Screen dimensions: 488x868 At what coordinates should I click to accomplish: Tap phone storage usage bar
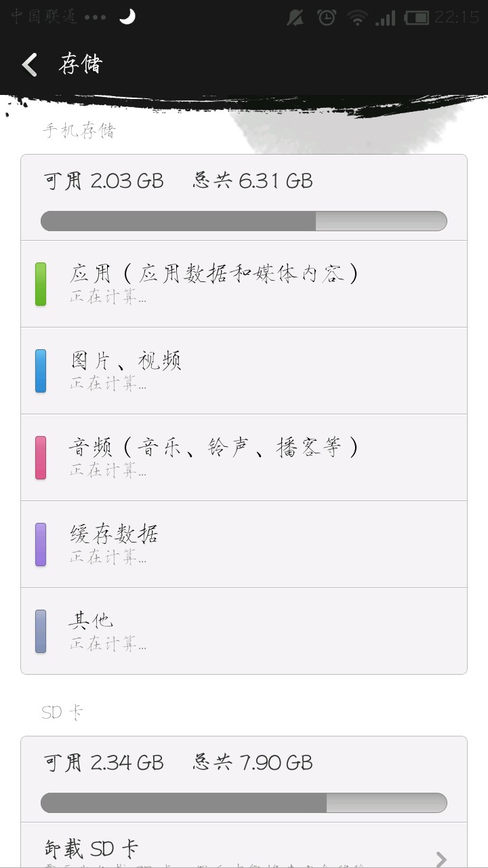pos(244,221)
